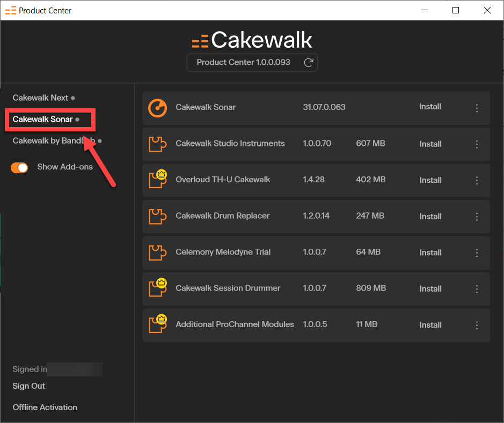Image resolution: width=504 pixels, height=423 pixels.
Task: Click the Cakewalk logo in the header
Action: click(252, 40)
